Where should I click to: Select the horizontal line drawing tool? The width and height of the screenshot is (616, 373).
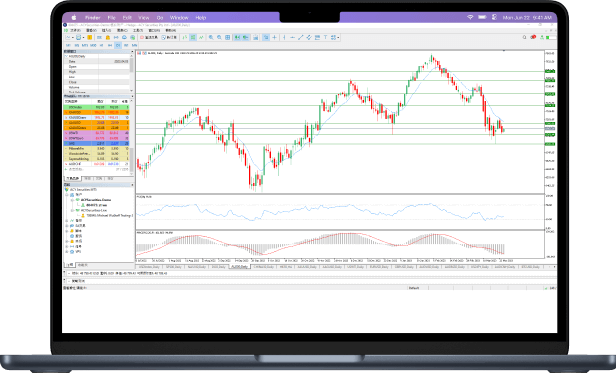[292, 37]
